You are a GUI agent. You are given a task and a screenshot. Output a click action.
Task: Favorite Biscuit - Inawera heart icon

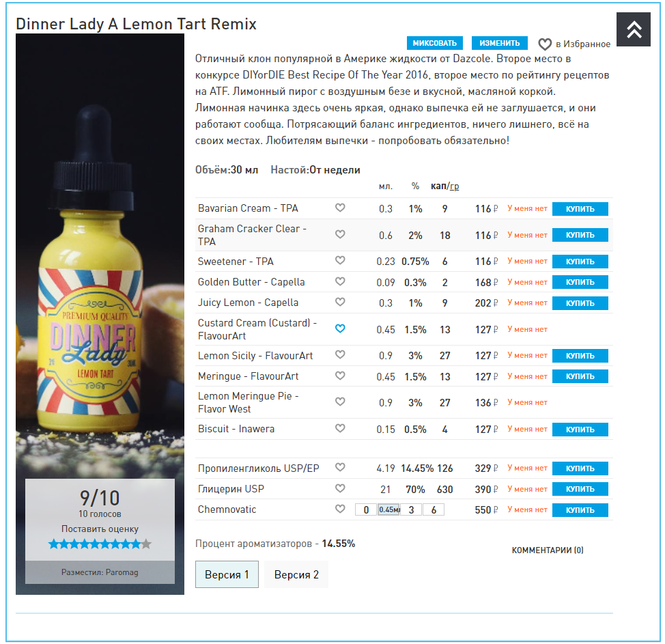(340, 428)
